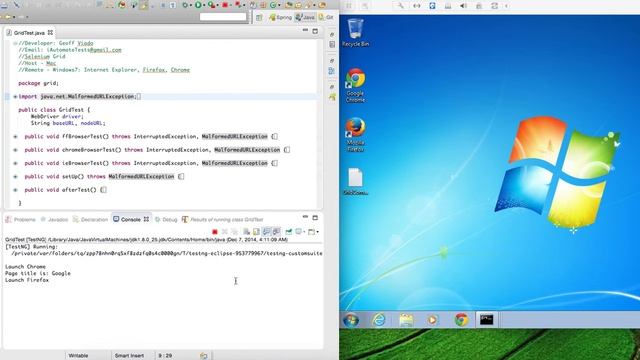
Task: Click the 'Page title is: Google' console line
Action: (38, 273)
